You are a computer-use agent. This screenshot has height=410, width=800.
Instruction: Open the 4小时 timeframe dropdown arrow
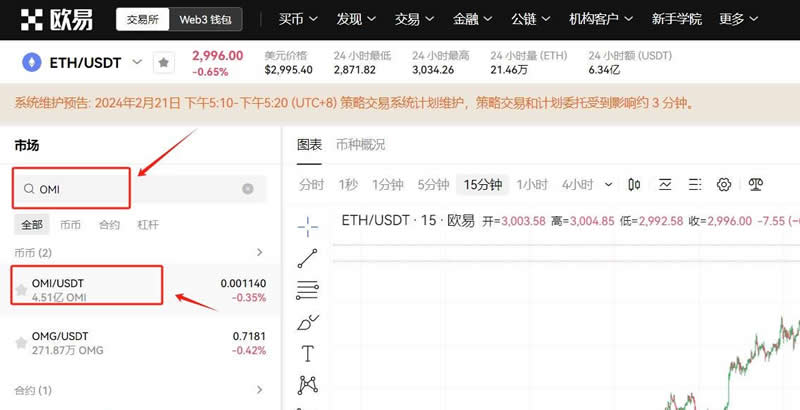[606, 185]
